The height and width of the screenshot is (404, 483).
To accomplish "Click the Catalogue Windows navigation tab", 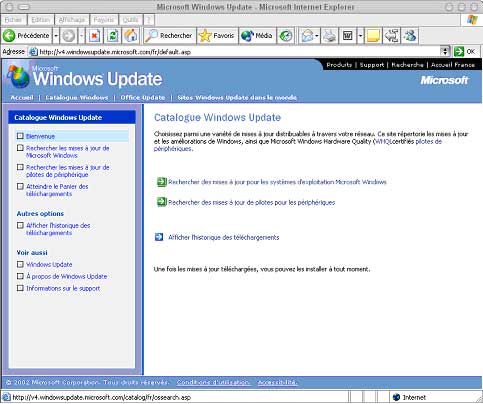I will (77, 97).
